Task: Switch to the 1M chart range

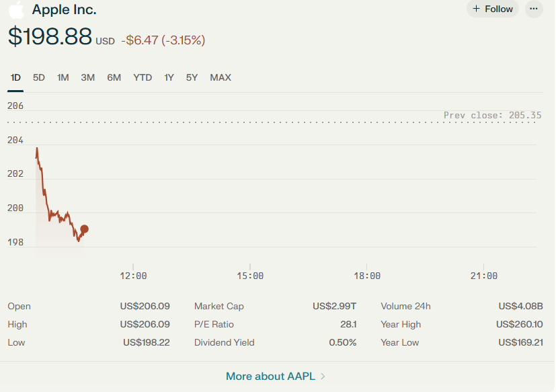Action: pos(63,78)
